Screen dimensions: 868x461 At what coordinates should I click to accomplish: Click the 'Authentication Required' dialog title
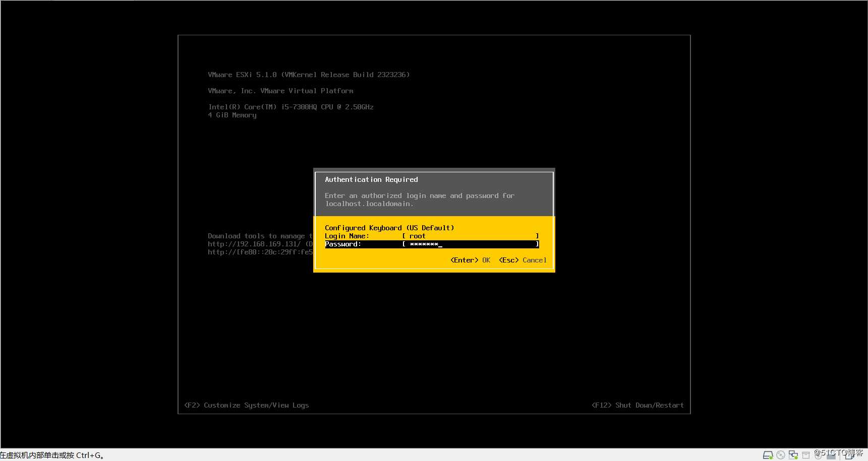(x=371, y=179)
